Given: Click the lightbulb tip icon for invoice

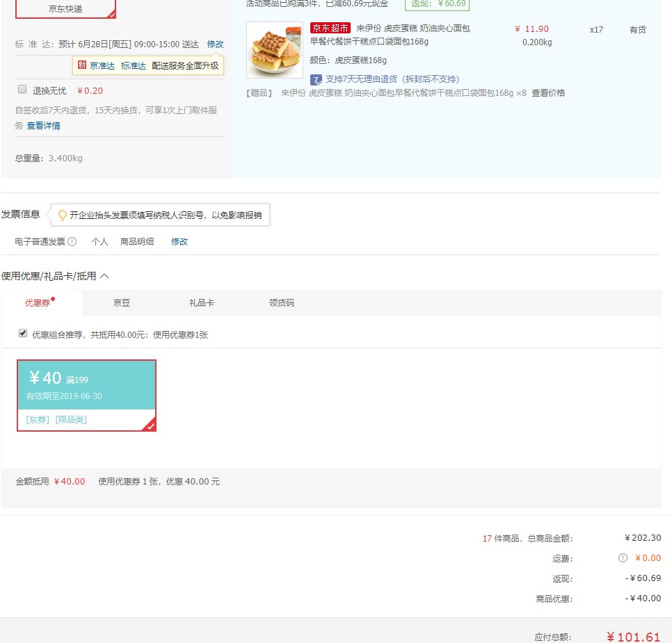Looking at the screenshot, I should [62, 215].
